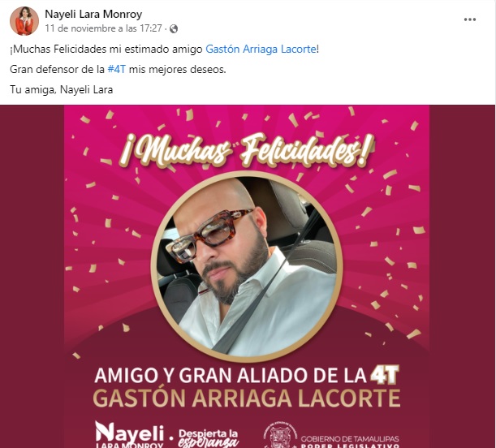Click the circular portrait photo in the image

[x=247, y=266]
